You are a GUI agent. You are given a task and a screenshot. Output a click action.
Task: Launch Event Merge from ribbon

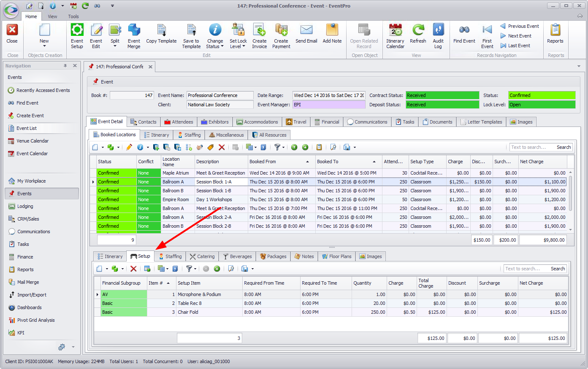point(134,36)
